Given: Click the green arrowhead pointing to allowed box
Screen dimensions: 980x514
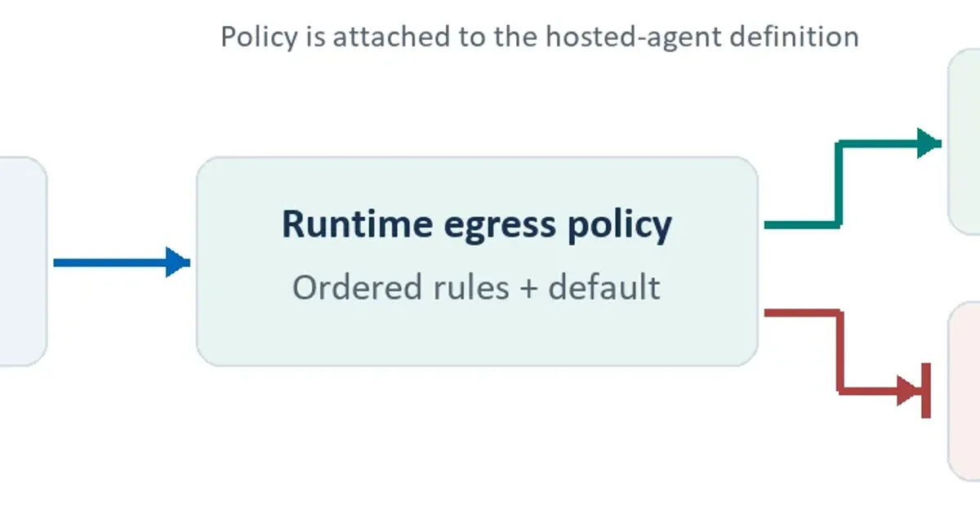Looking at the screenshot, I should (929, 144).
